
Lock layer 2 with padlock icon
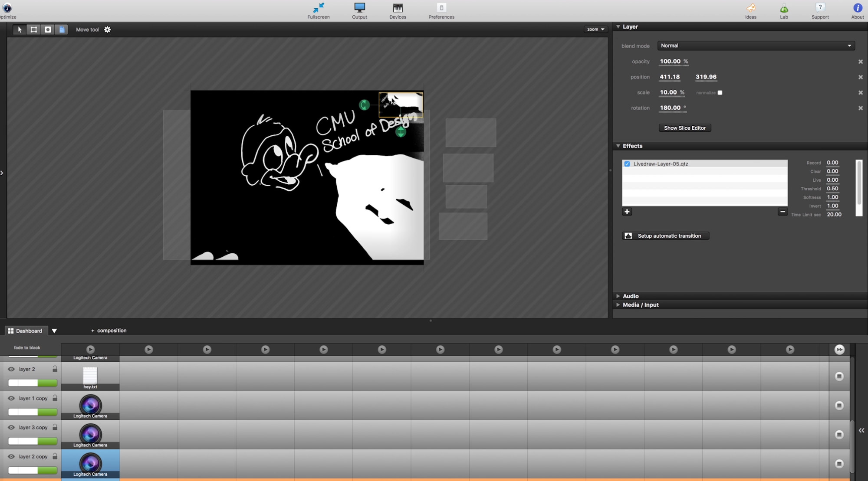(x=55, y=369)
